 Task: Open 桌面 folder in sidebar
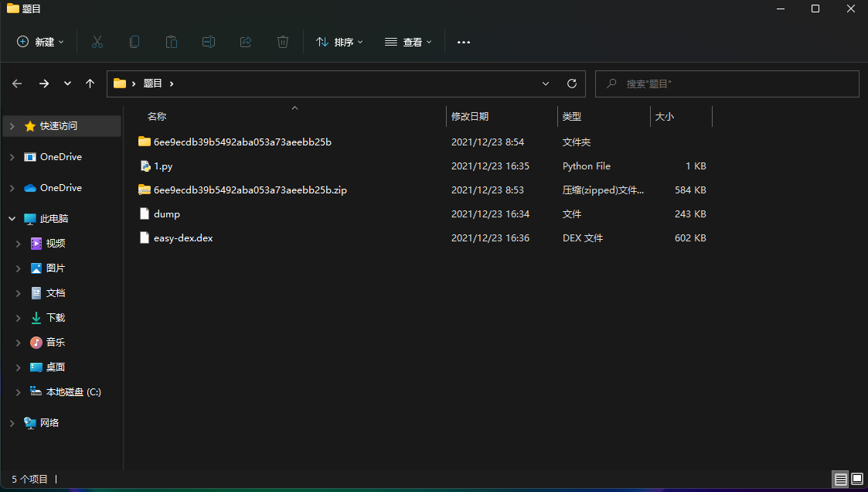pyautogui.click(x=56, y=367)
